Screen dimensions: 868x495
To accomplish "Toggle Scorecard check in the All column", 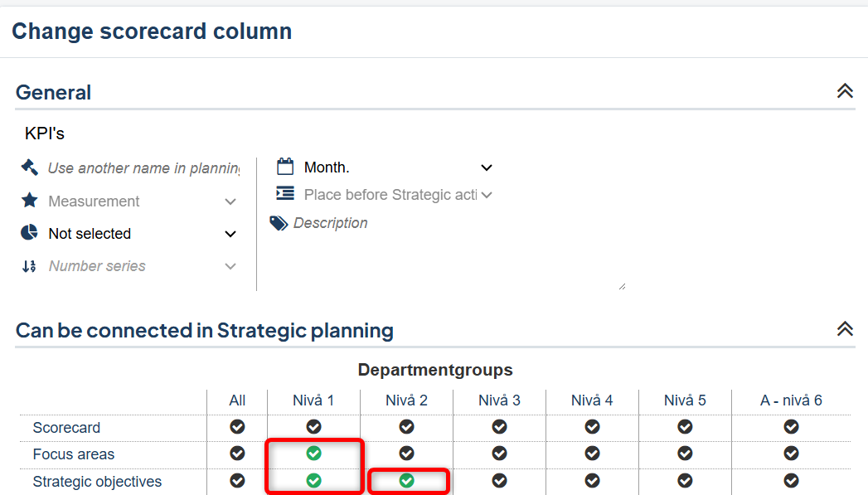I will click(x=237, y=427).
